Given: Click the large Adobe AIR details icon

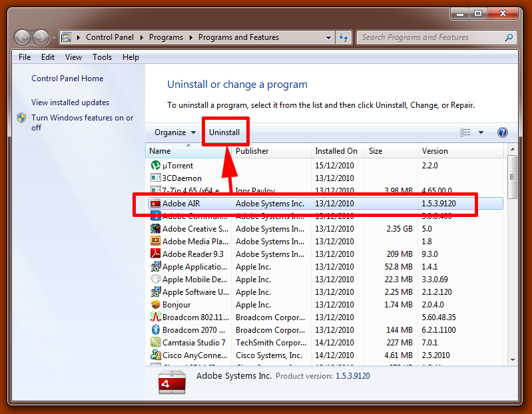Looking at the screenshot, I should coord(172,382).
